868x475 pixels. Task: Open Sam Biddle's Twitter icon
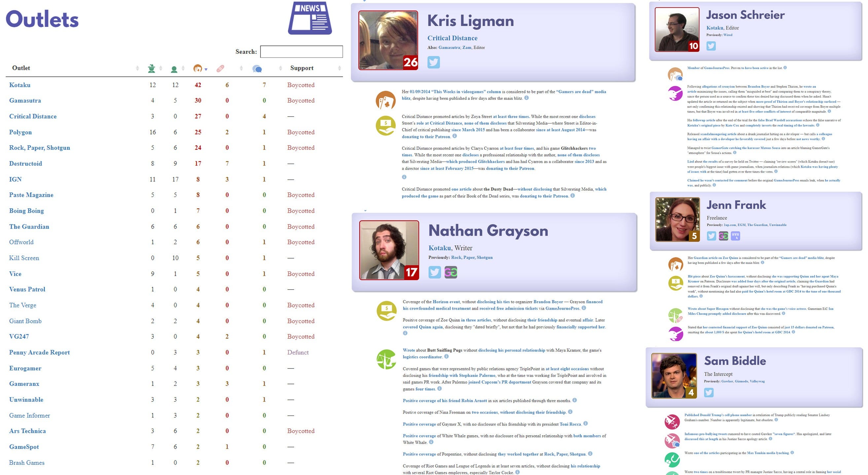[709, 392]
